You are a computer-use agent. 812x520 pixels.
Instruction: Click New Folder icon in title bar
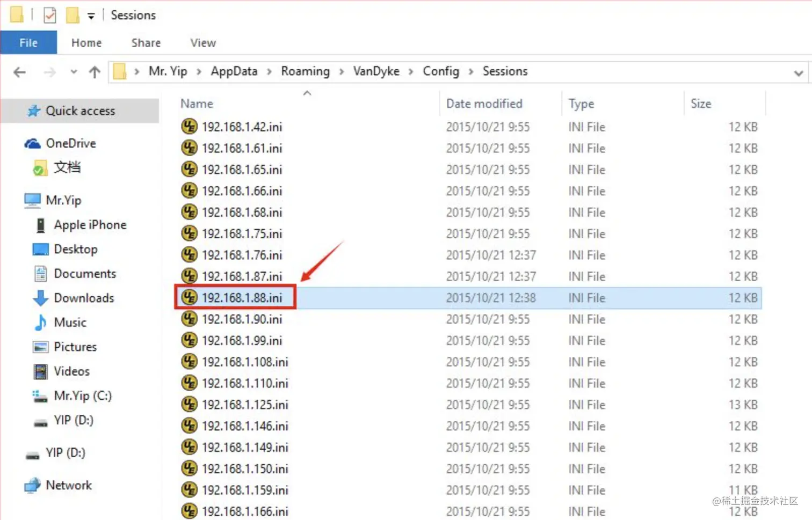73,15
